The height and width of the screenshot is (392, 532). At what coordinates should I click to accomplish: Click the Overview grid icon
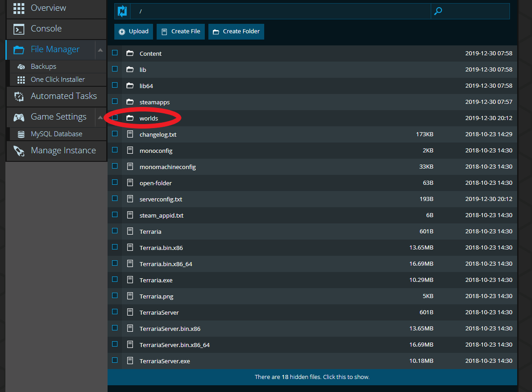click(18, 8)
